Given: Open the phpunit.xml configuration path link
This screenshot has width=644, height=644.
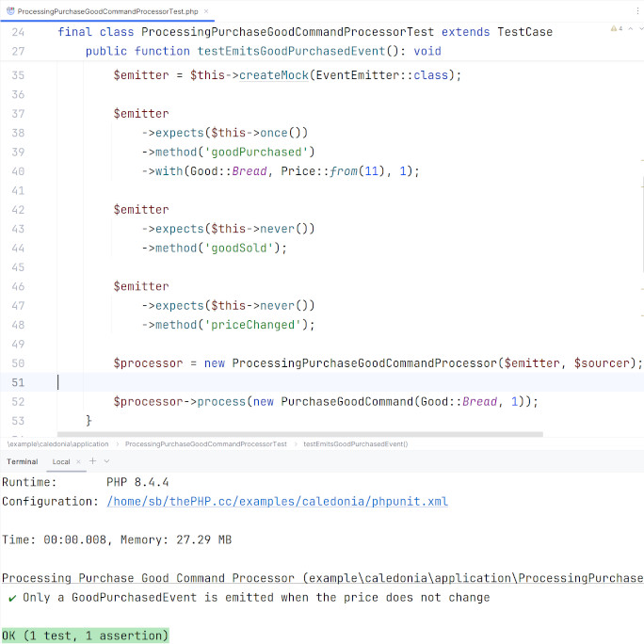Looking at the screenshot, I should 277,501.
